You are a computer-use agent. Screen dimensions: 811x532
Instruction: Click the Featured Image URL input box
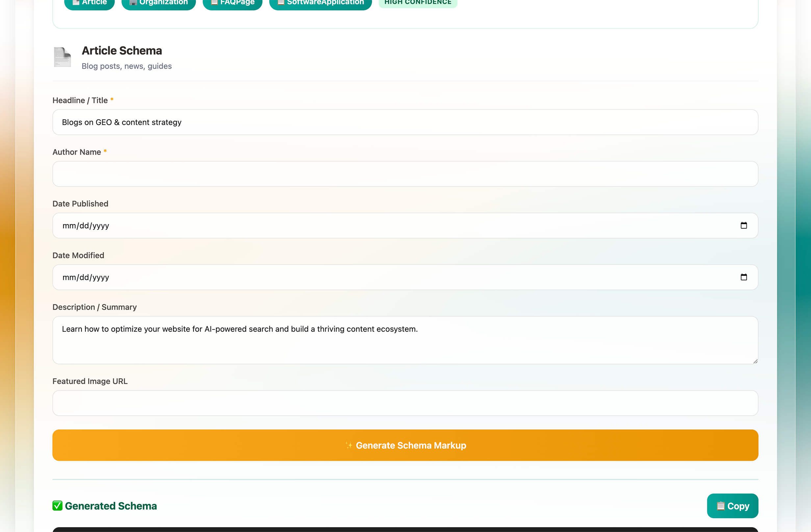[405, 403]
